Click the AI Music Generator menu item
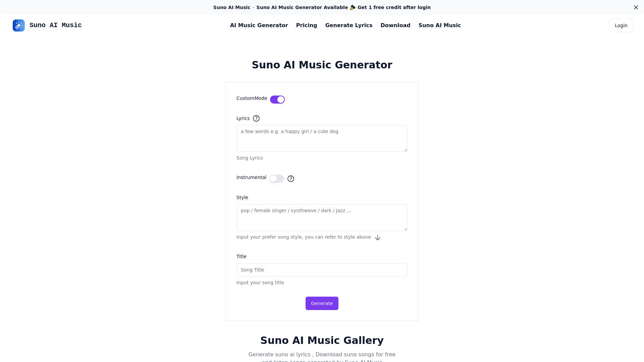 click(x=259, y=25)
